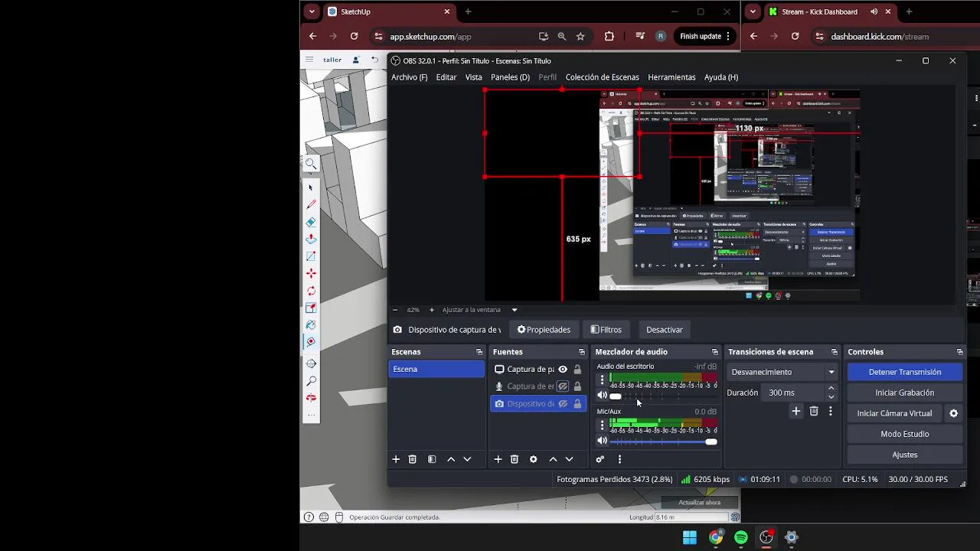
Task: Open source properties gear in Fuentes
Action: tap(533, 459)
